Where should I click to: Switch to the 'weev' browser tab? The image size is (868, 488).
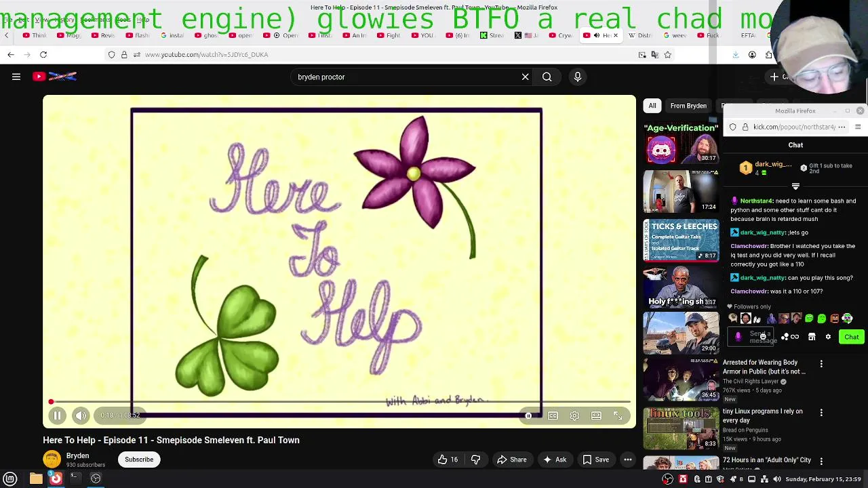click(675, 35)
